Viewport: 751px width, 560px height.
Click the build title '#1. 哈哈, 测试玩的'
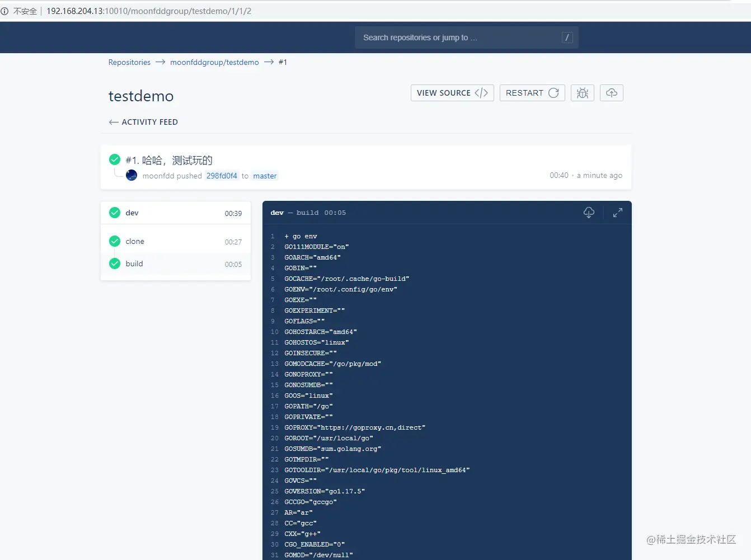[x=169, y=161]
